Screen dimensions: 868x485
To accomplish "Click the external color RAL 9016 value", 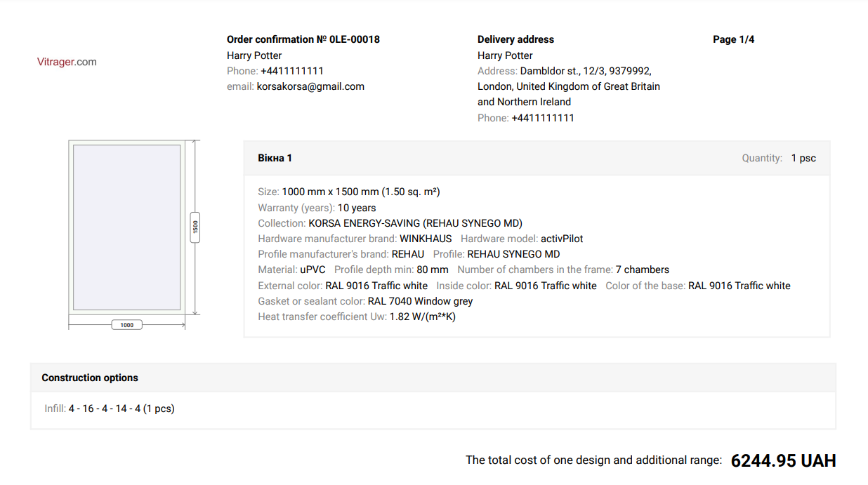I will pyautogui.click(x=376, y=286).
